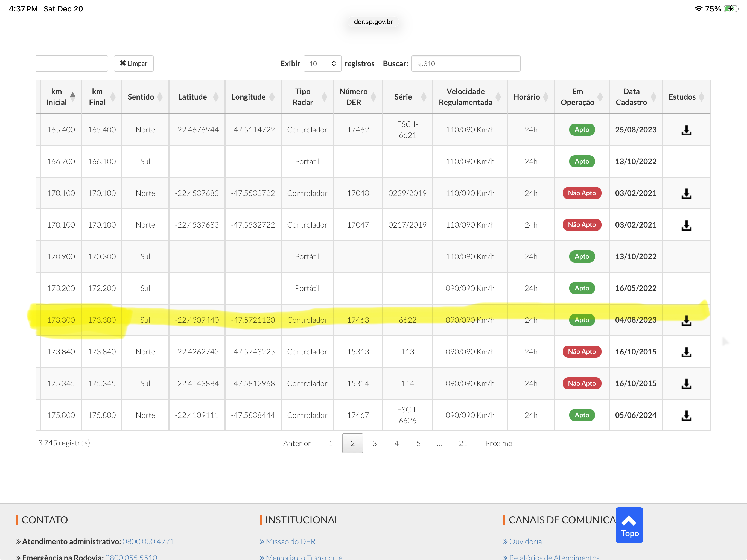
Task: Download study for highlighted radar 17463
Action: click(686, 320)
